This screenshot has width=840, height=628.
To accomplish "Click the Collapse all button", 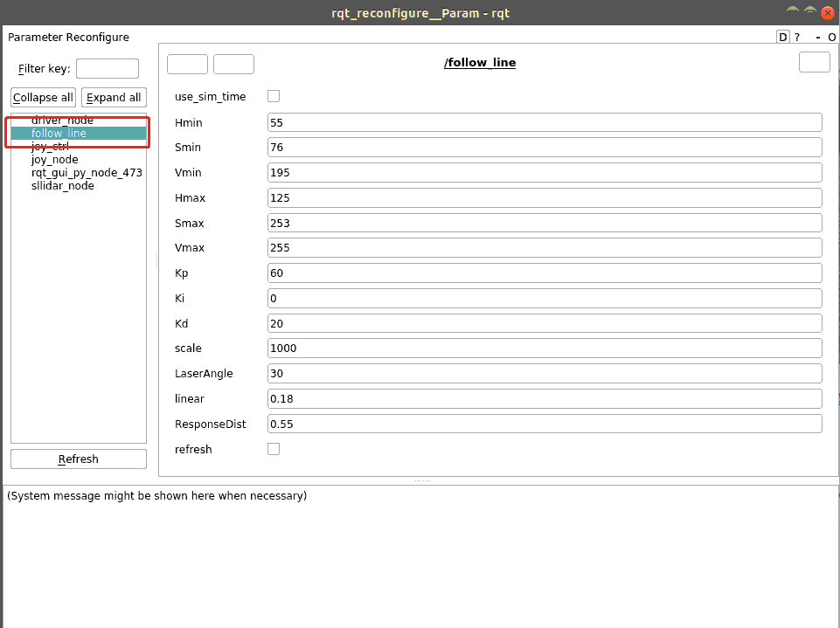I will [43, 98].
